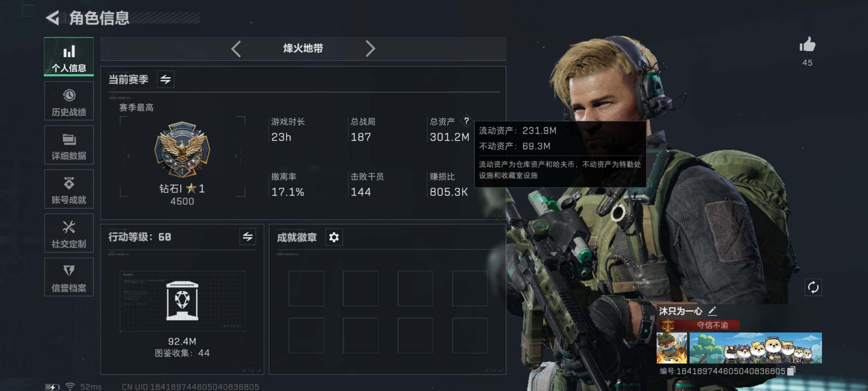868x391 pixels.
Task: Switch to next mode with right chevron
Action: (370, 49)
